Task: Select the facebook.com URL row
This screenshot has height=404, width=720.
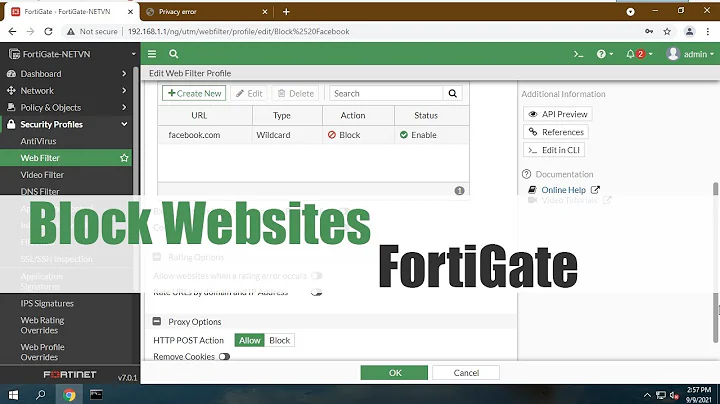Action: pos(313,135)
